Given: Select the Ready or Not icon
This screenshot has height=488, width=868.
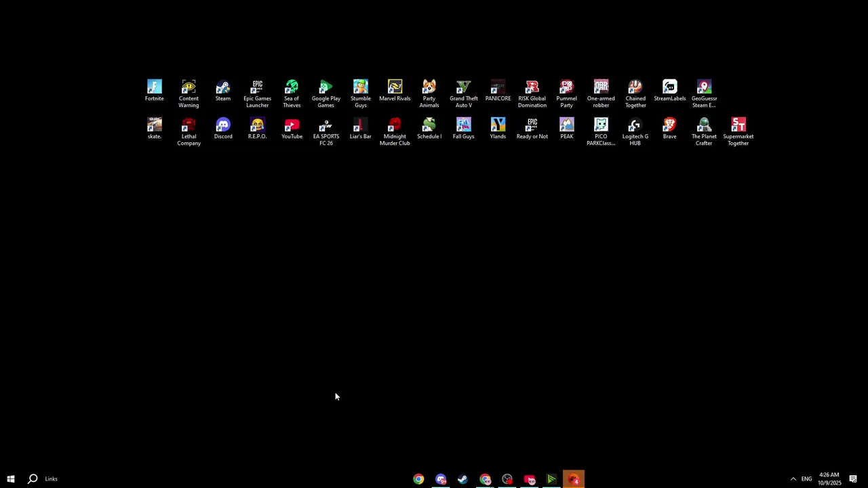Looking at the screenshot, I should (532, 129).
